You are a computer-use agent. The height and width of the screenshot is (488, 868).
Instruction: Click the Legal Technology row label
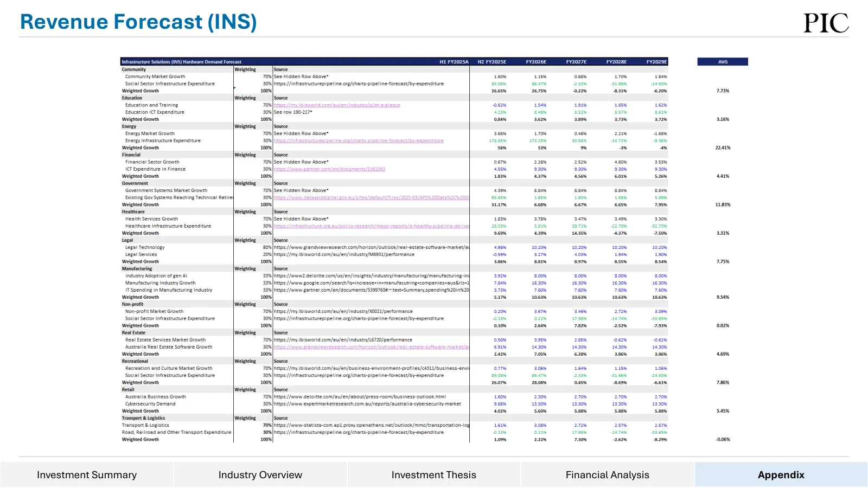click(x=145, y=247)
